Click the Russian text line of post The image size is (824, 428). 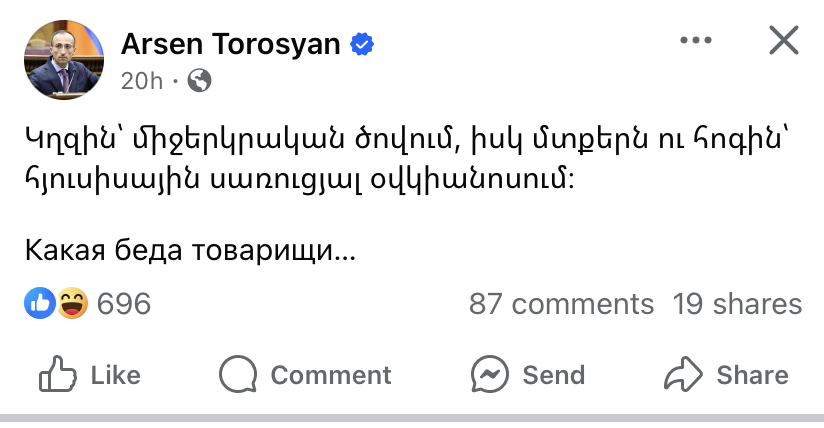(190, 252)
